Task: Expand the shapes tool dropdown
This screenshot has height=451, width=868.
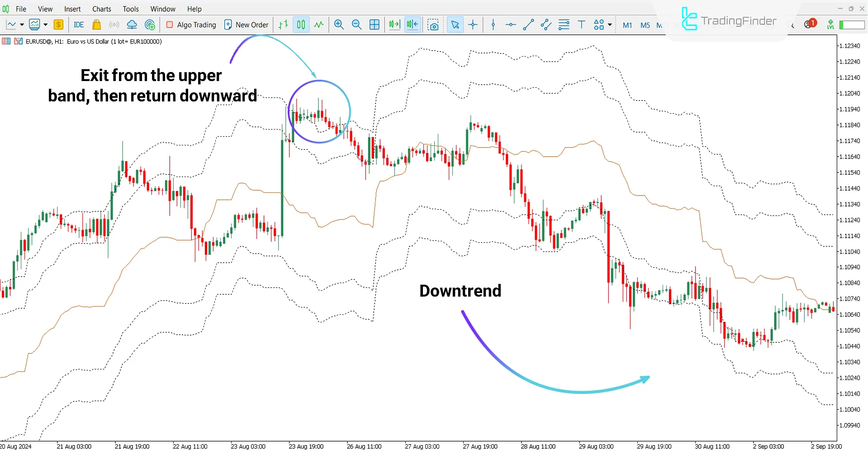Action: [x=609, y=24]
